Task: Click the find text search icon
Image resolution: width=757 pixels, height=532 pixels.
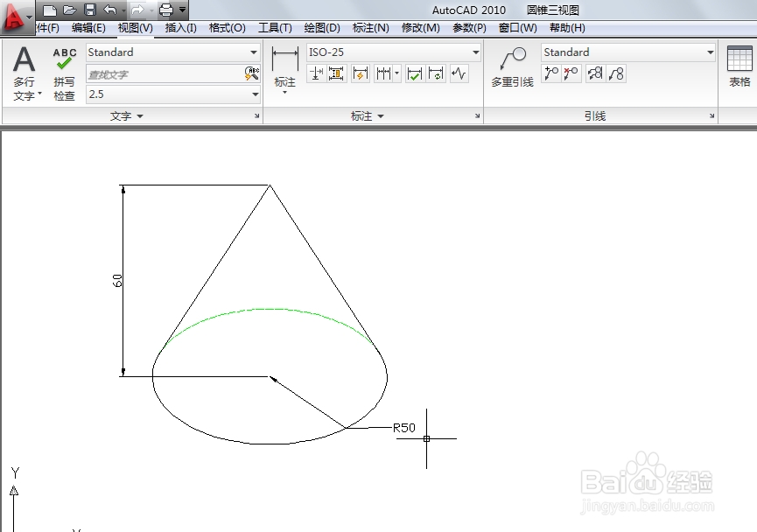Action: (252, 73)
